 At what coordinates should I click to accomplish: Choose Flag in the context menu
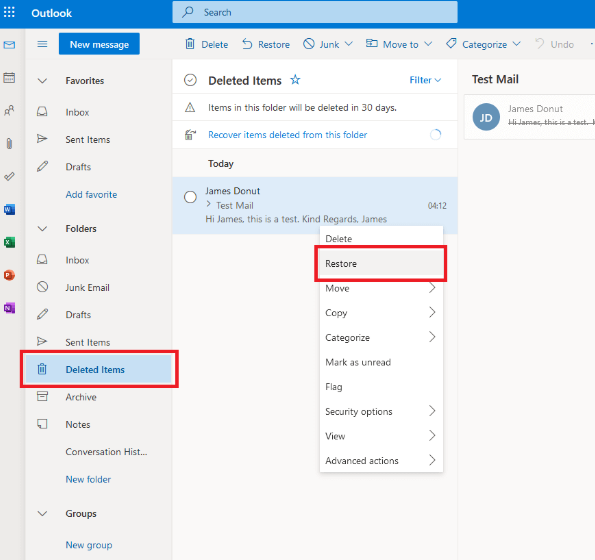(x=381, y=387)
